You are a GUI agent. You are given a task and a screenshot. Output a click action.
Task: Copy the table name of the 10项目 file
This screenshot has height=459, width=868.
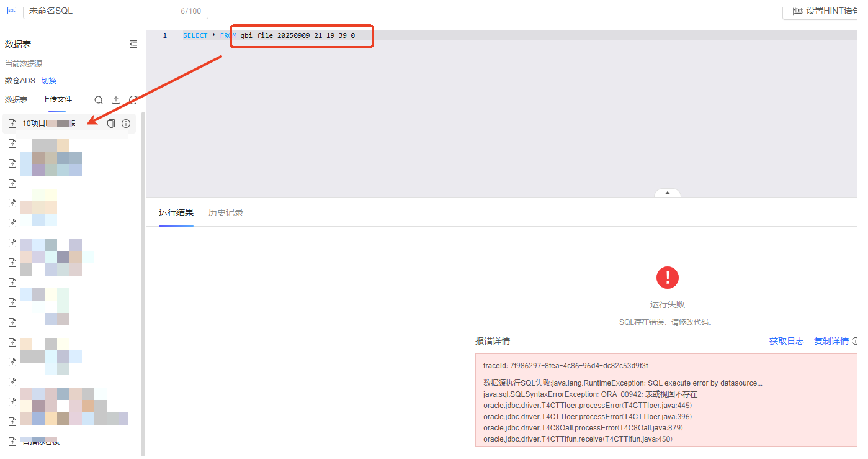(111, 124)
